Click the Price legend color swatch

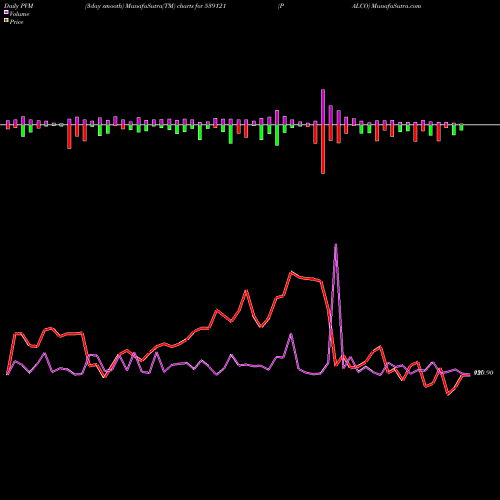tap(6, 20)
